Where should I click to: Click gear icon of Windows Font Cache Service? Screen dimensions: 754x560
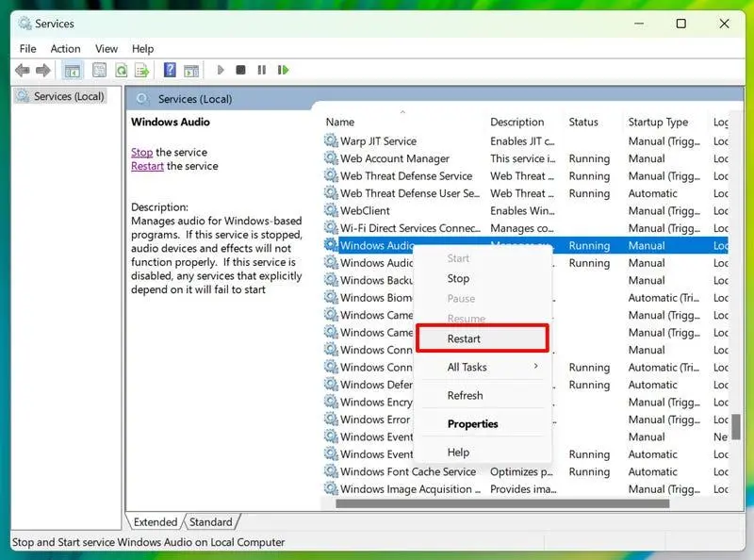(x=331, y=471)
